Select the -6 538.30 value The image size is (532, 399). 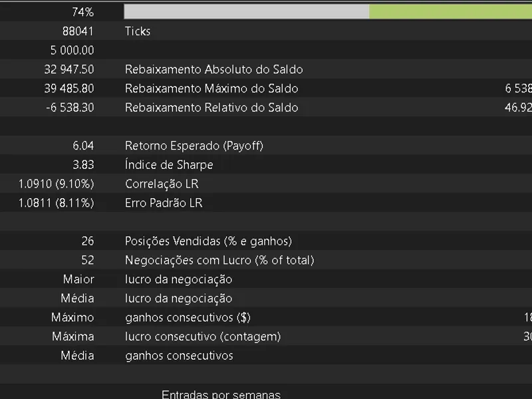[x=70, y=108]
